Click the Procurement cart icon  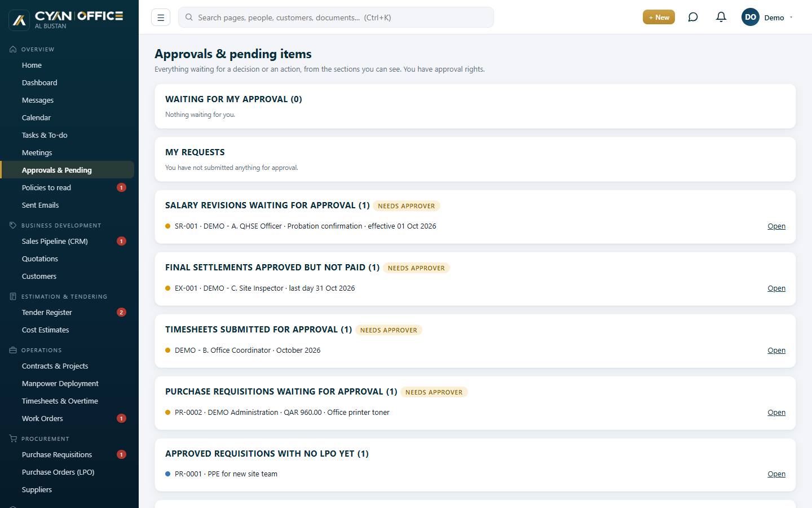[x=13, y=439]
